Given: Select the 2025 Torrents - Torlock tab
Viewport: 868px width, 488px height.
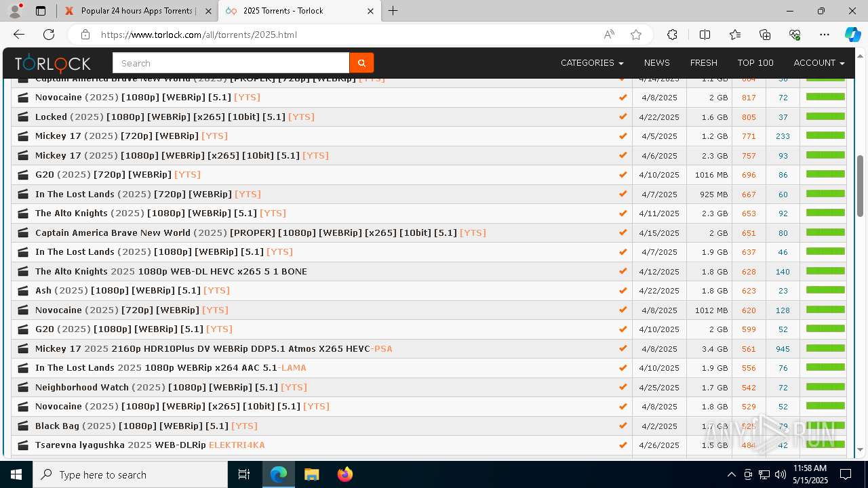Looking at the screenshot, I should point(300,11).
